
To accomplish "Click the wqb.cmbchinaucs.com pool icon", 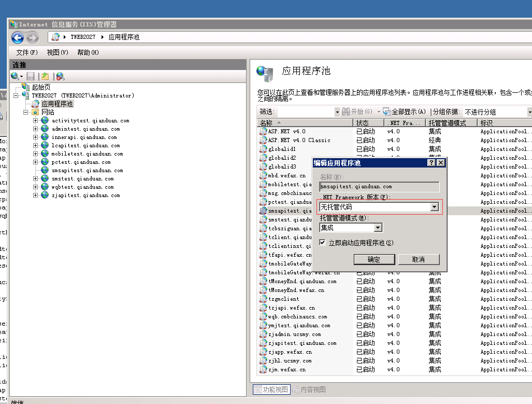I will [x=263, y=316].
